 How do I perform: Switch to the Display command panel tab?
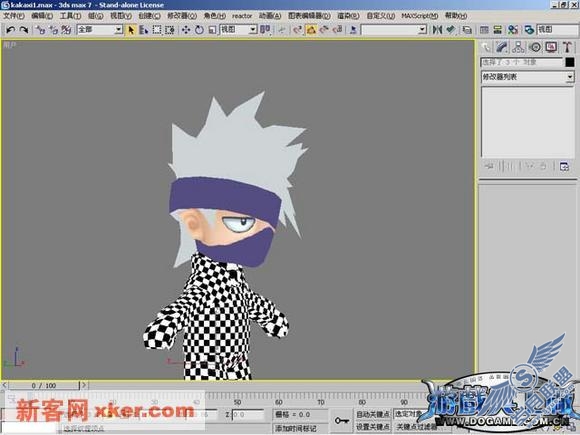tap(551, 47)
